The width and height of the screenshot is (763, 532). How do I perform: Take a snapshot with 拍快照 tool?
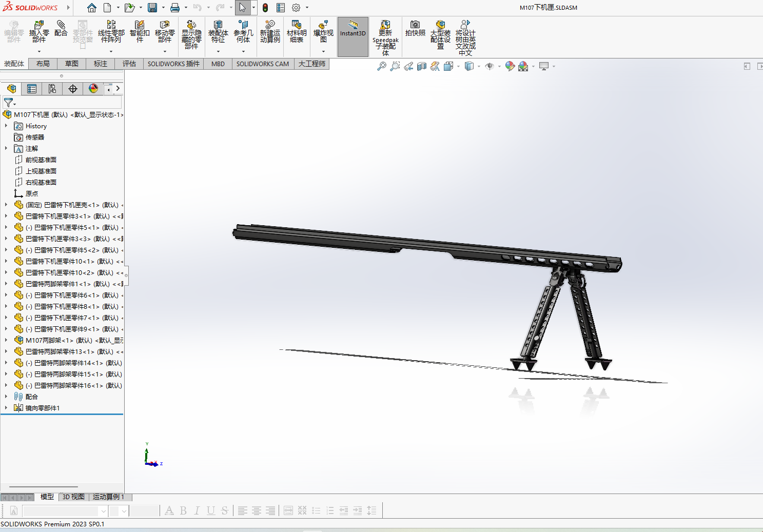tap(415, 29)
